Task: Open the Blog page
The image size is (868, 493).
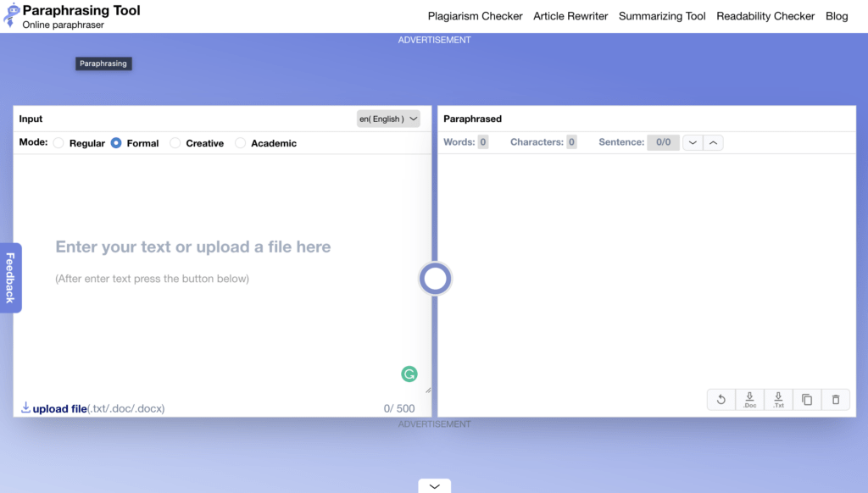Action: click(837, 16)
